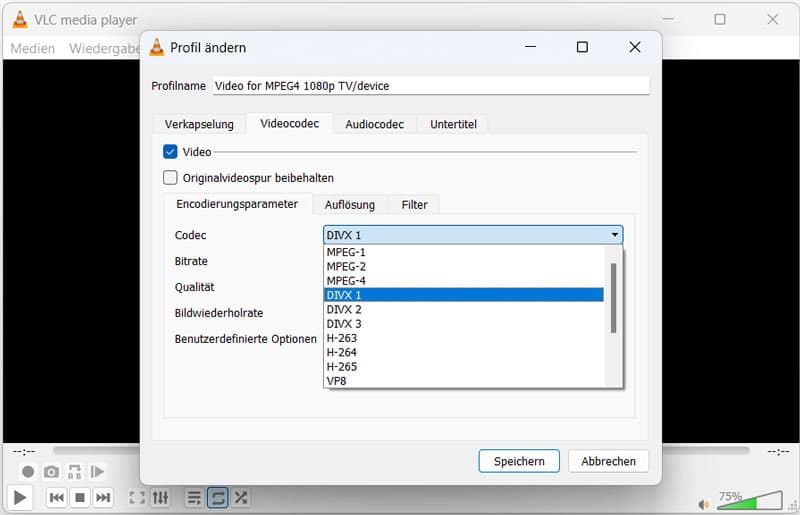Viewport: 800px width, 515px height.
Task: Toggle the A-B loop icon
Action: click(74, 472)
